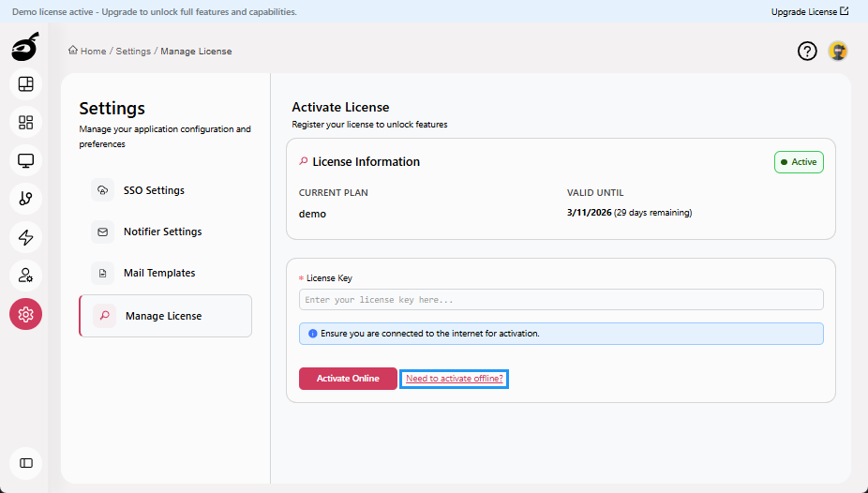Click the SSO Settings cloud icon

102,190
